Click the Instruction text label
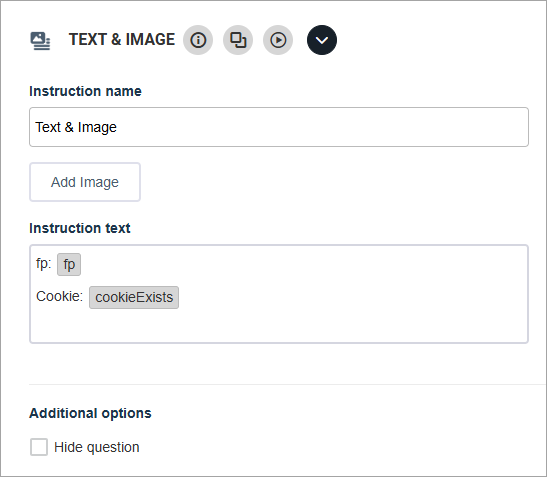Image resolution: width=547 pixels, height=477 pixels. 80,228
